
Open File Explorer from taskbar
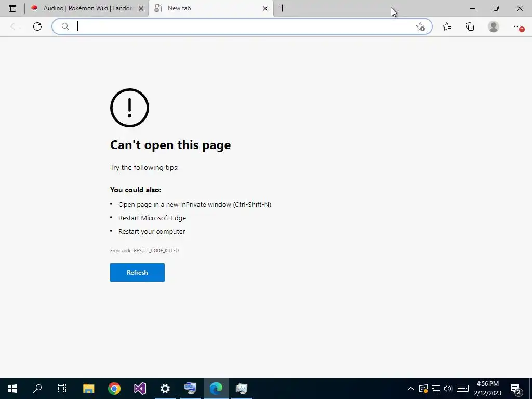tap(88, 389)
